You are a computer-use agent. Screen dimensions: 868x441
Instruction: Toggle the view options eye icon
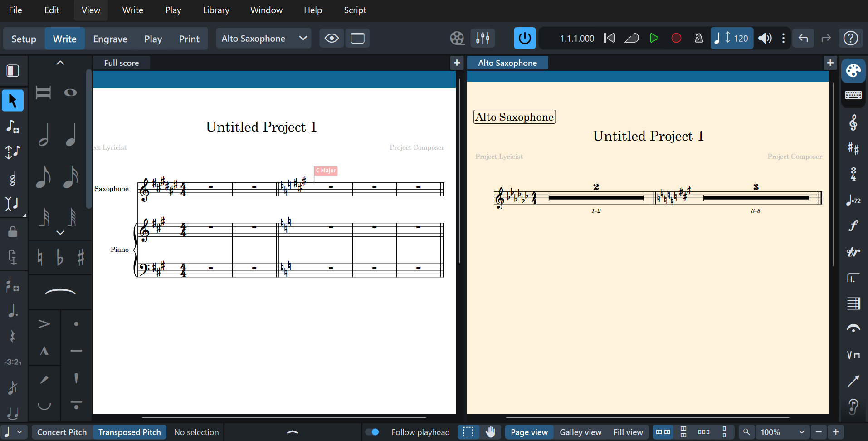(x=332, y=38)
